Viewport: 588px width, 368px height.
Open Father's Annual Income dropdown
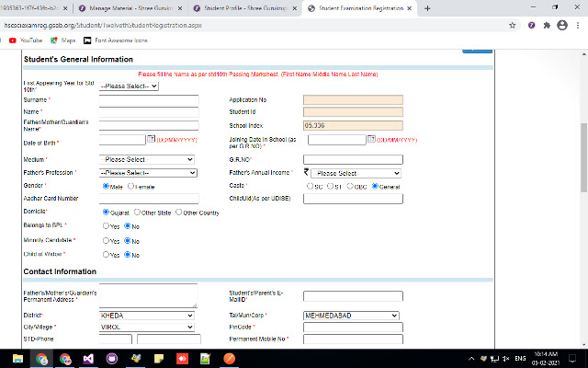[x=356, y=173]
